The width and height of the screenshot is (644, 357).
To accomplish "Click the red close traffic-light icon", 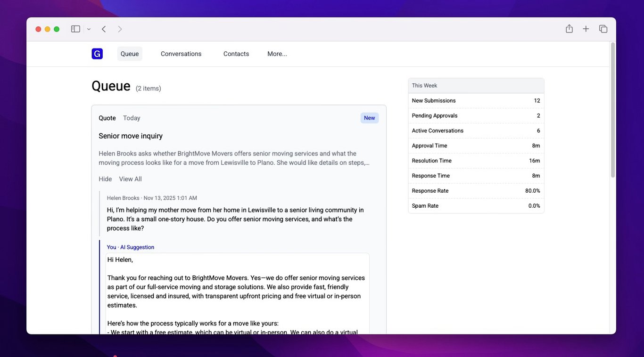I will pyautogui.click(x=38, y=29).
